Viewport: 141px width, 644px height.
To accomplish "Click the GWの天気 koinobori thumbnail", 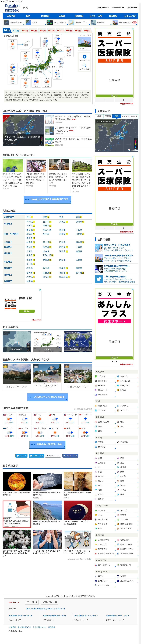I will pos(84,42).
